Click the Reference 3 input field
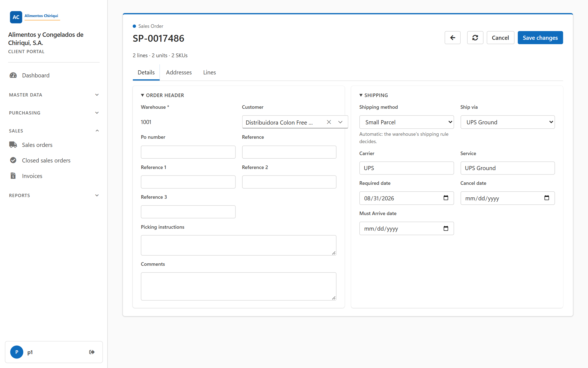This screenshot has width=588, height=368. coord(188,212)
